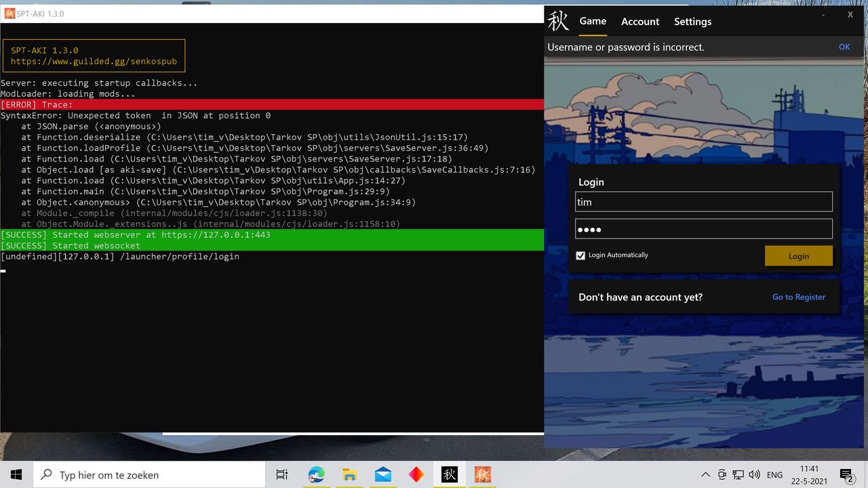
Task: Open File Explorer from taskbar
Action: coord(349,475)
